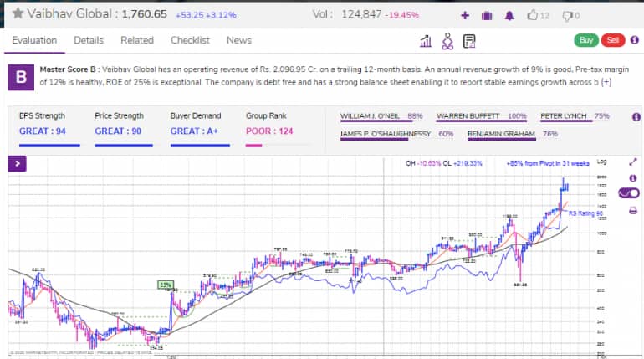Click the green Buy button
Image resolution: width=644 pixels, height=359 pixels.
click(x=586, y=40)
